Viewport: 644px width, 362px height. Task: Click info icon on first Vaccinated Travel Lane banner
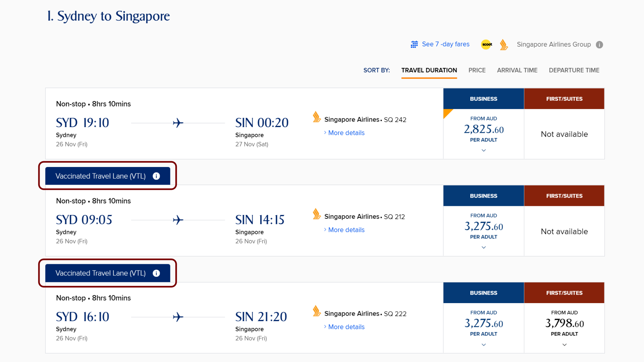point(156,176)
